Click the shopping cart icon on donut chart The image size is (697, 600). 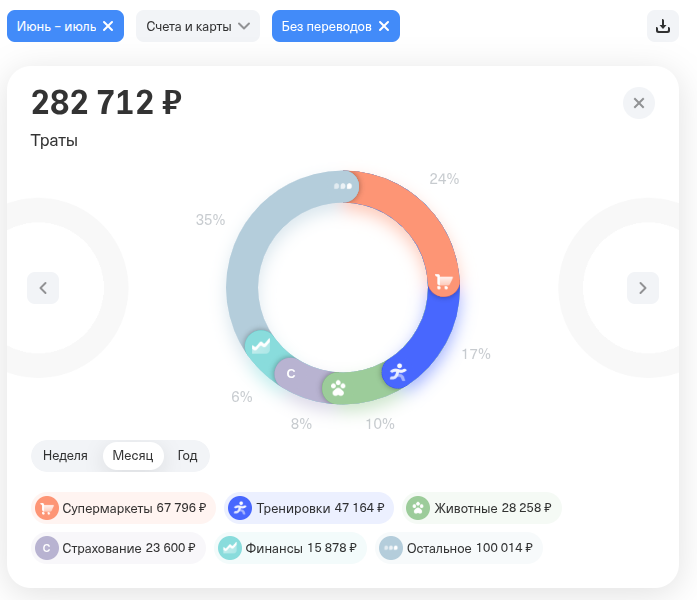pos(443,281)
